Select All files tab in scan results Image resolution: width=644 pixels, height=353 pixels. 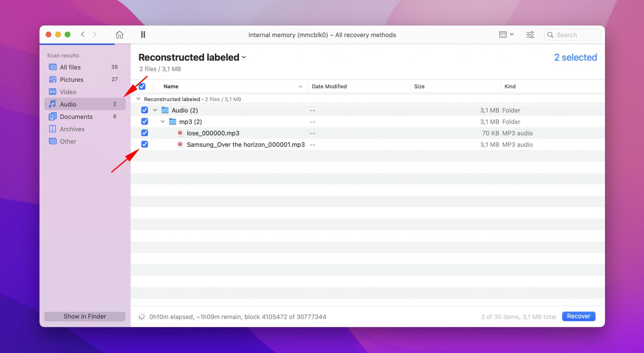coord(70,66)
